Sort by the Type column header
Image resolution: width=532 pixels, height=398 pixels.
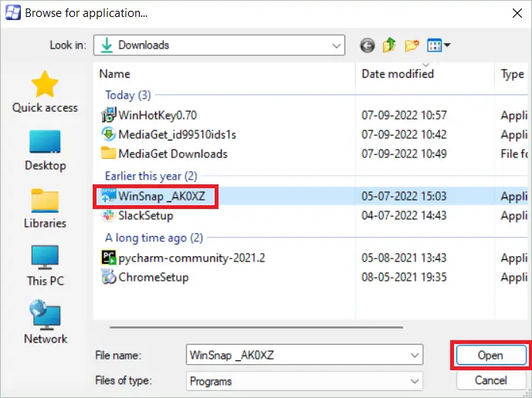(512, 74)
